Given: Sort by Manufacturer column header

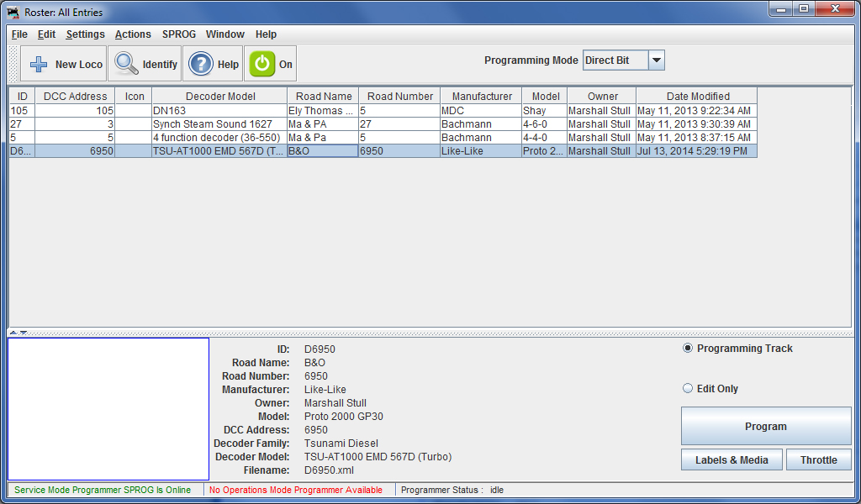Looking at the screenshot, I should click(482, 96).
